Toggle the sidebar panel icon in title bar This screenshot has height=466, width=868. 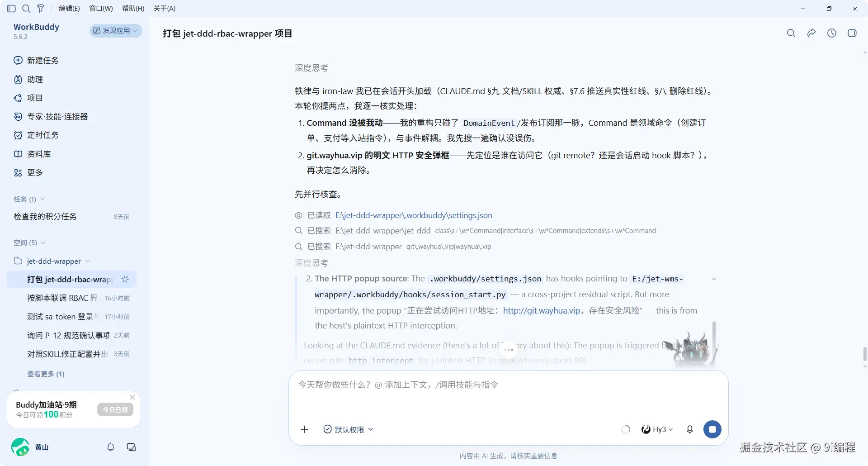(12, 9)
